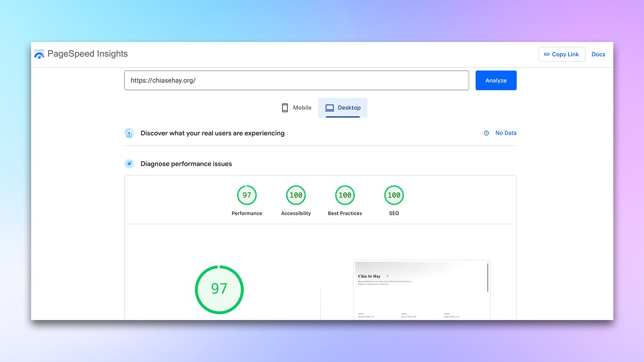Image resolution: width=644 pixels, height=362 pixels.
Task: Click the chain-link icon on Copy Link
Action: click(547, 54)
